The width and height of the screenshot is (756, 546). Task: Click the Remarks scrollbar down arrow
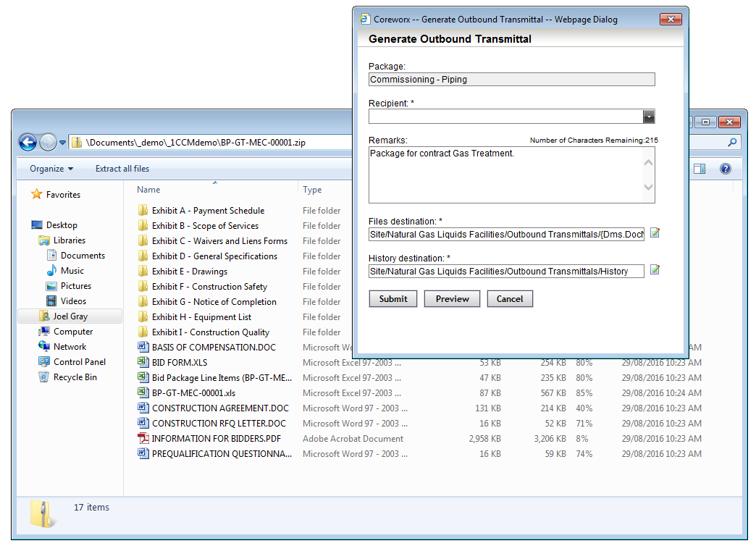point(649,187)
